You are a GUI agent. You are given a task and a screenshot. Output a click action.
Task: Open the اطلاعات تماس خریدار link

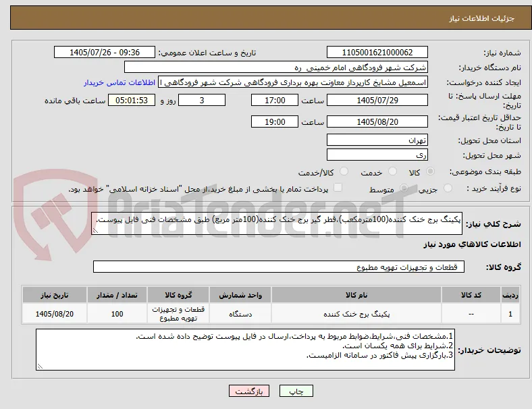pyautogui.click(x=119, y=82)
